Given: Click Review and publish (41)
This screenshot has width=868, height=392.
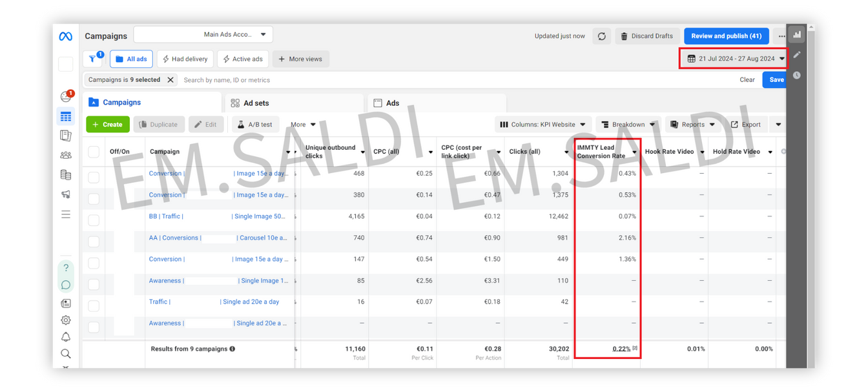Looking at the screenshot, I should pos(726,36).
